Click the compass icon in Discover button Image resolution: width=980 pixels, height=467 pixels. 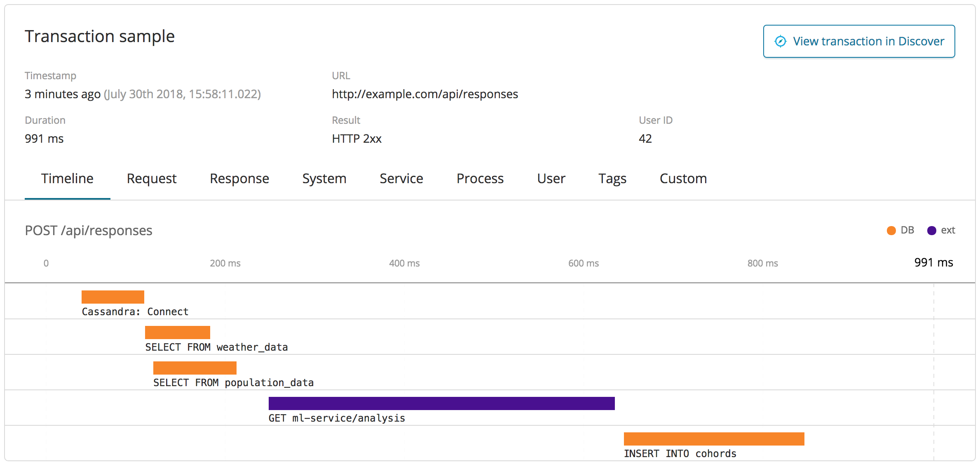tap(781, 41)
